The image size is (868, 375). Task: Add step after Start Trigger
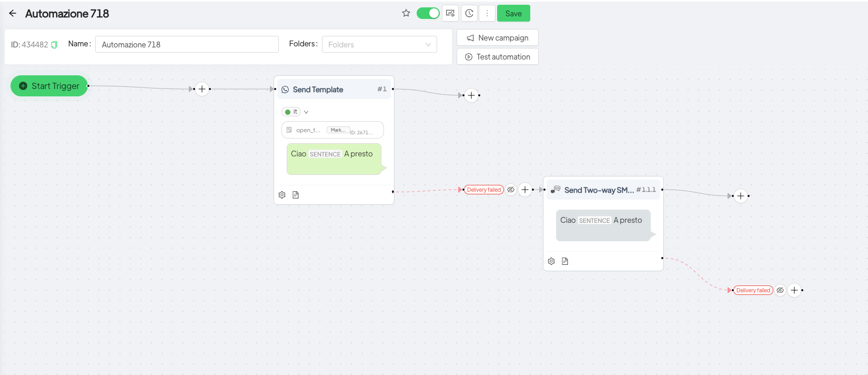(202, 89)
